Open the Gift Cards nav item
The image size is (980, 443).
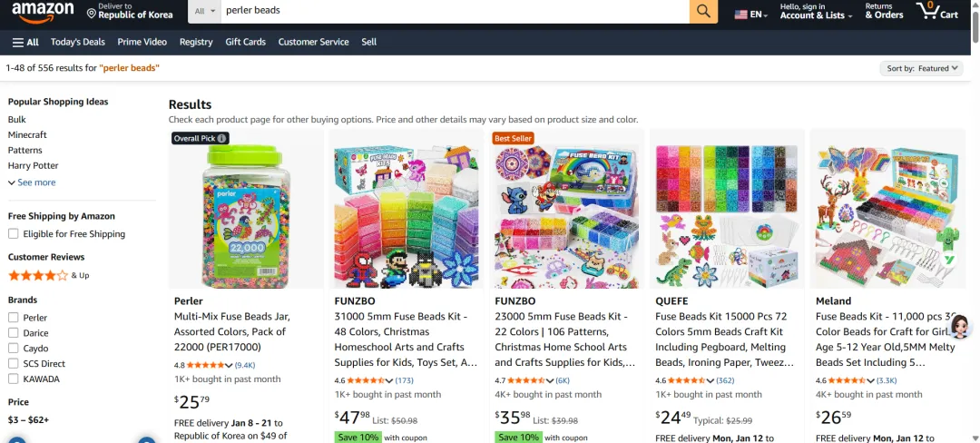click(246, 42)
